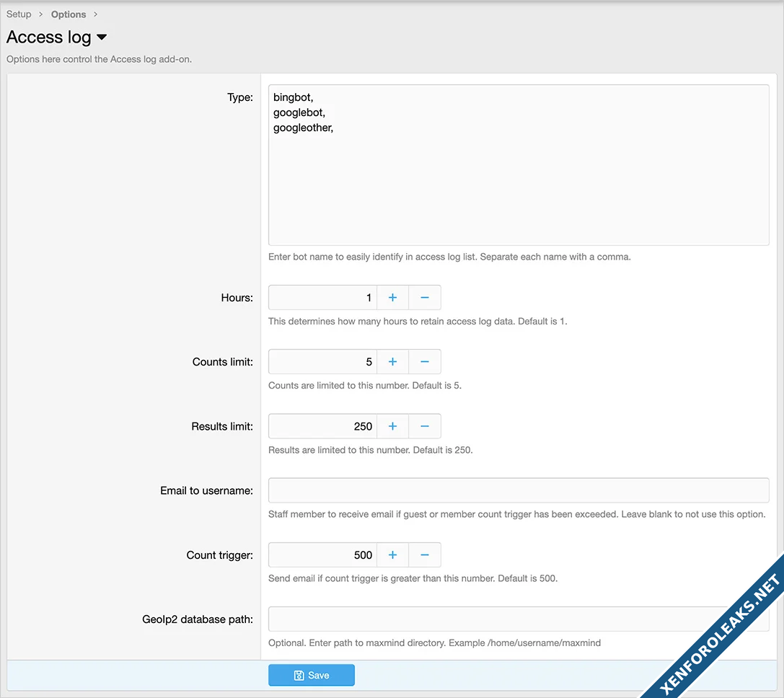Select the Counts limit number field

tap(322, 362)
